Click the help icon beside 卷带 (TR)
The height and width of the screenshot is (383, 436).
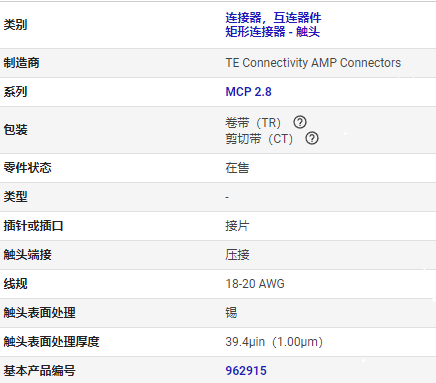pos(300,122)
